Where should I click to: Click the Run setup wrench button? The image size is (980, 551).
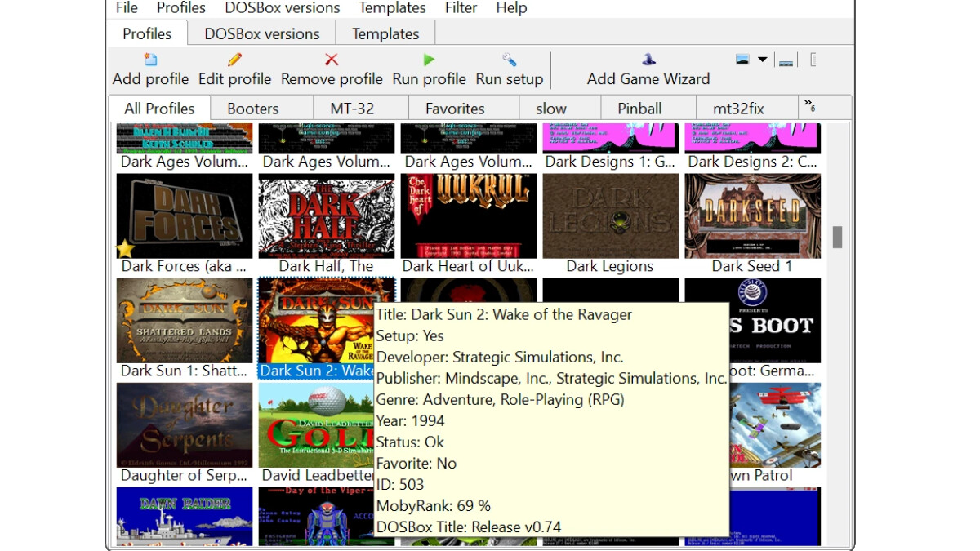[x=509, y=69]
